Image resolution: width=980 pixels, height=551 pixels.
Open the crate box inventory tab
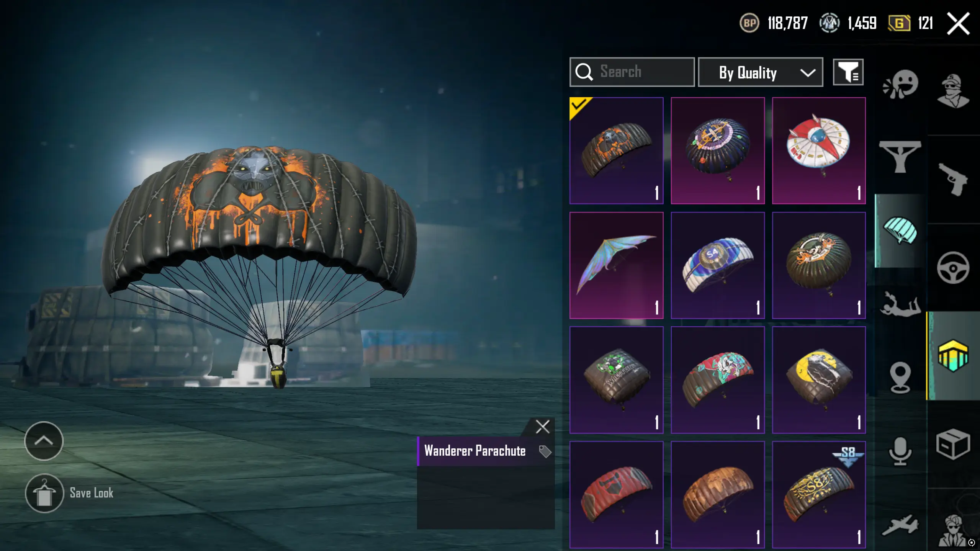tap(953, 444)
